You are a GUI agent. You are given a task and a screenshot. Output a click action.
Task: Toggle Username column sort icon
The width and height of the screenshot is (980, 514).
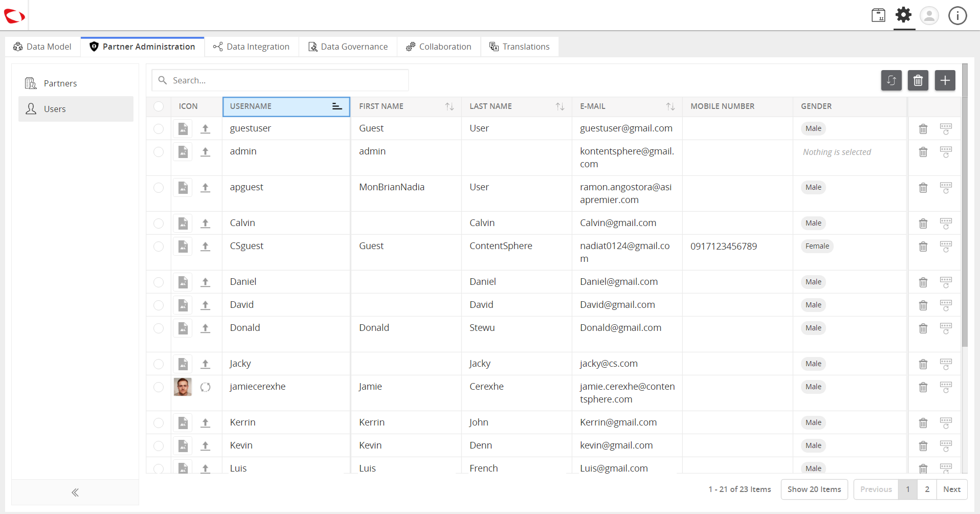point(337,106)
